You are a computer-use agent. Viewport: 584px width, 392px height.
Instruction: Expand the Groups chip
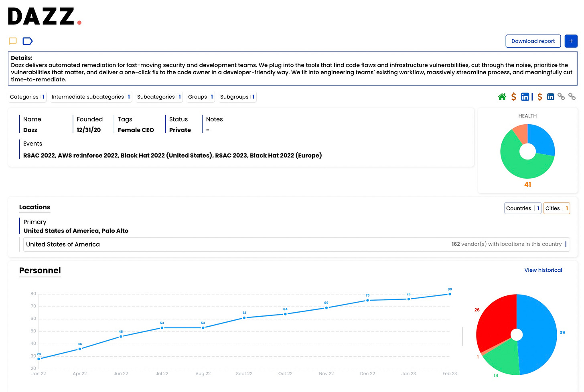coord(201,97)
